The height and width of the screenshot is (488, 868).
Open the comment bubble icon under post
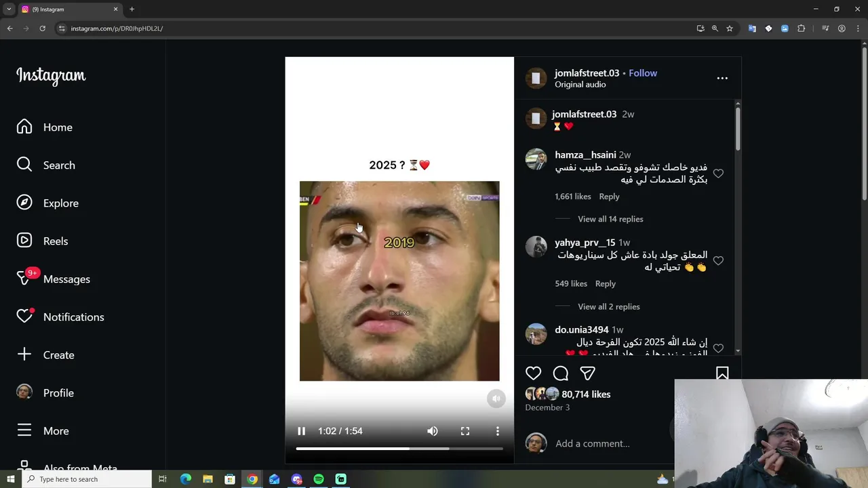pos(561,373)
